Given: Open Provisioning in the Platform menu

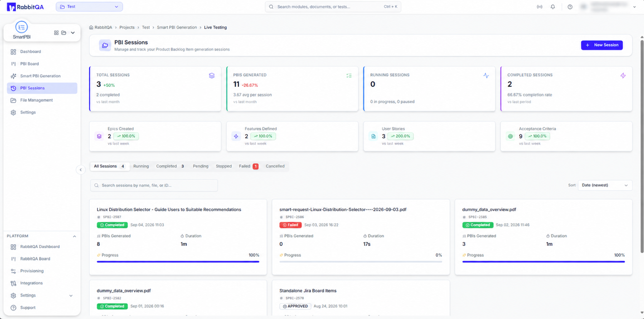Looking at the screenshot, I should coord(42,271).
